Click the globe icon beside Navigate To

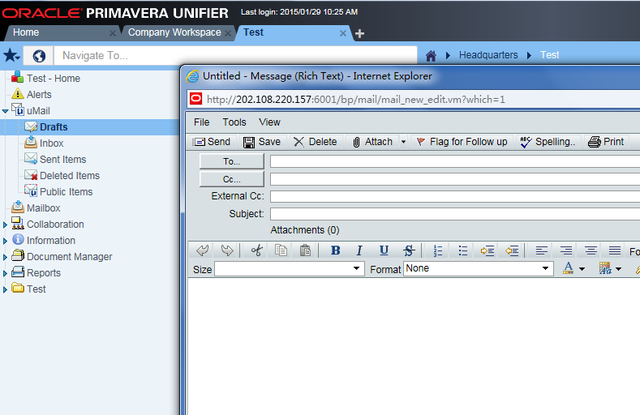[x=39, y=55]
